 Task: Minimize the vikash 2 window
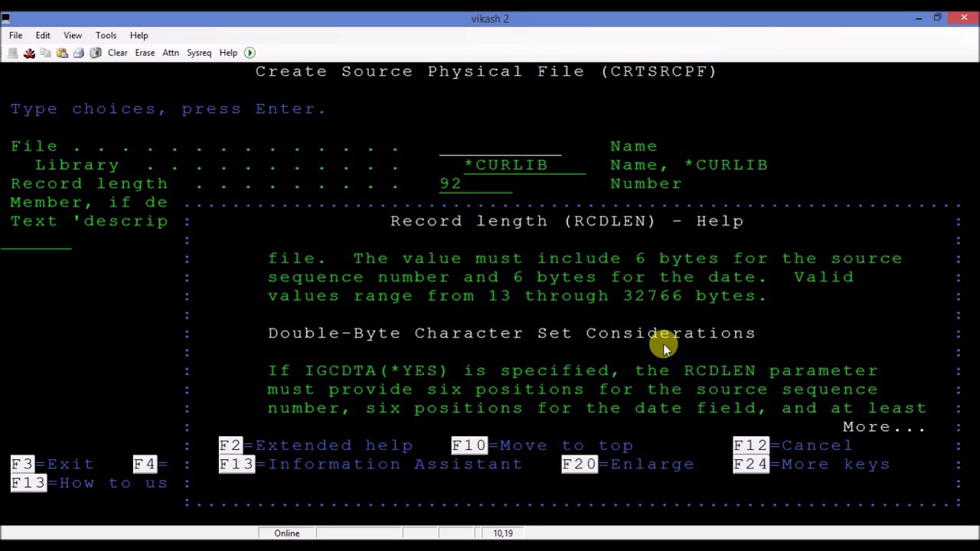[919, 18]
